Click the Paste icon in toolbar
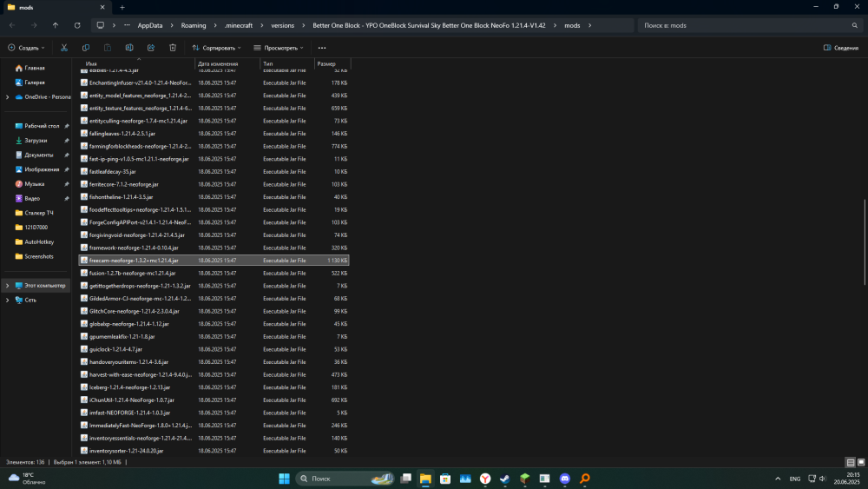This screenshot has width=868, height=489. pos(108,48)
